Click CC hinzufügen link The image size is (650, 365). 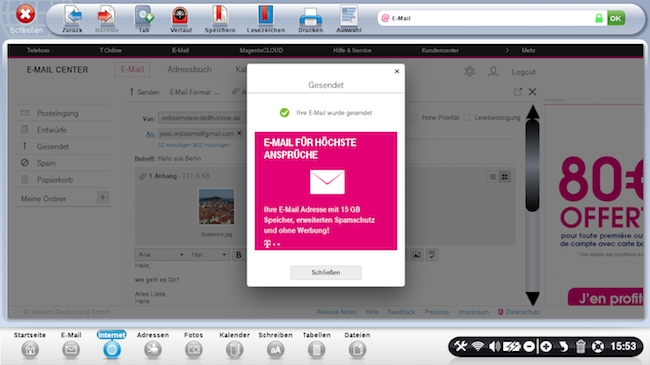[x=174, y=145]
